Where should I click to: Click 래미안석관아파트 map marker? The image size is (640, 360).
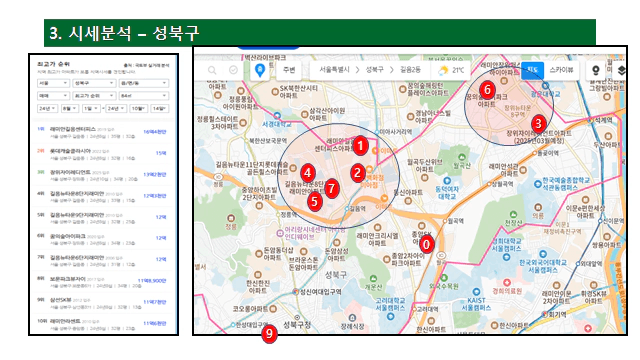523,170
